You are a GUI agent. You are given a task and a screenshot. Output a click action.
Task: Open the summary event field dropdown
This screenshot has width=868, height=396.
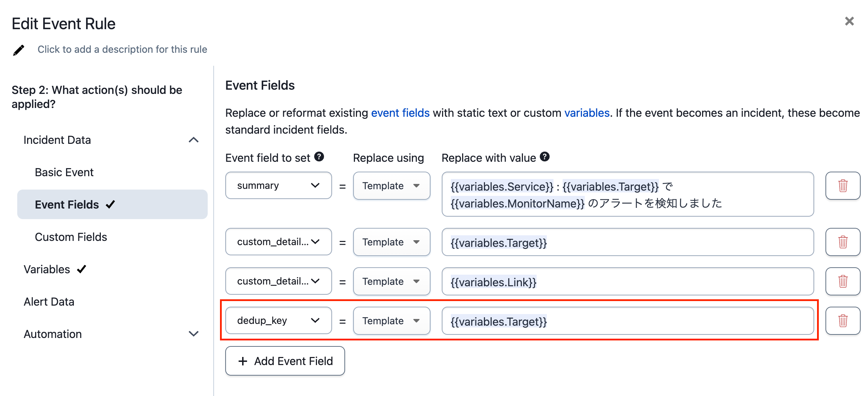[x=278, y=185]
